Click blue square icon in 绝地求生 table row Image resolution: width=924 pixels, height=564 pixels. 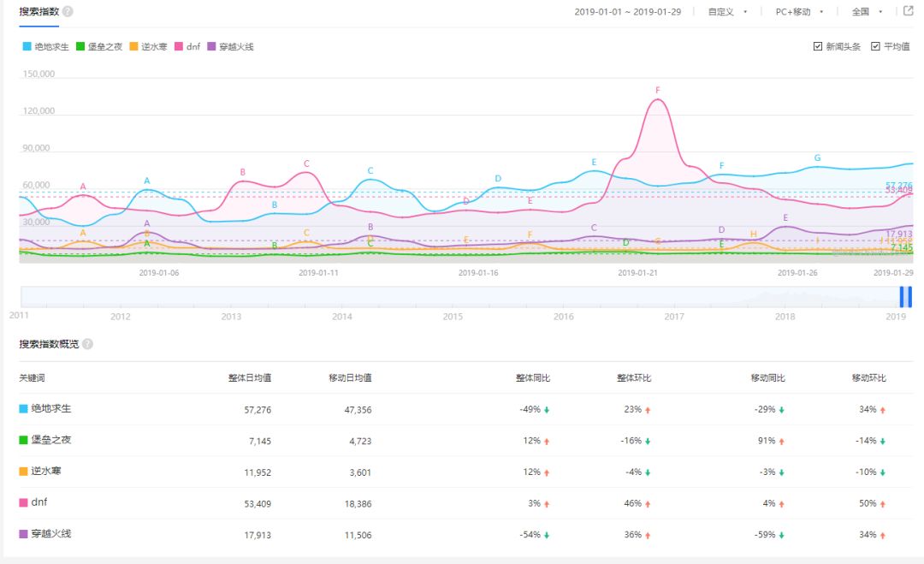click(x=24, y=408)
